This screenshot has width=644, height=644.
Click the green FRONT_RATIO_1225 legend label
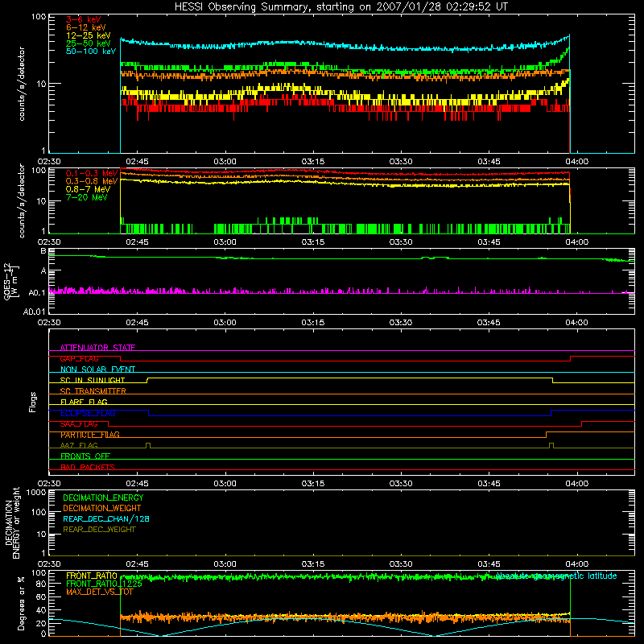point(104,584)
